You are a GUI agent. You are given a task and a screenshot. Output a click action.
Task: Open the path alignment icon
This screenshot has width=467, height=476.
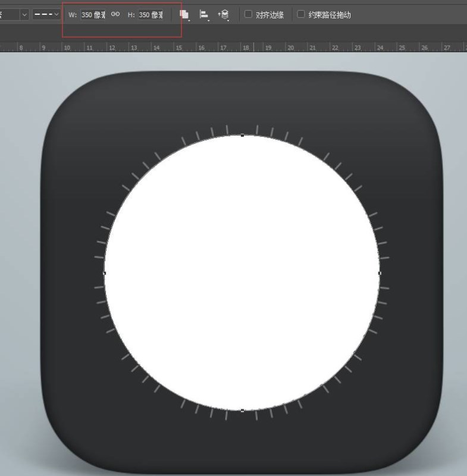(204, 15)
